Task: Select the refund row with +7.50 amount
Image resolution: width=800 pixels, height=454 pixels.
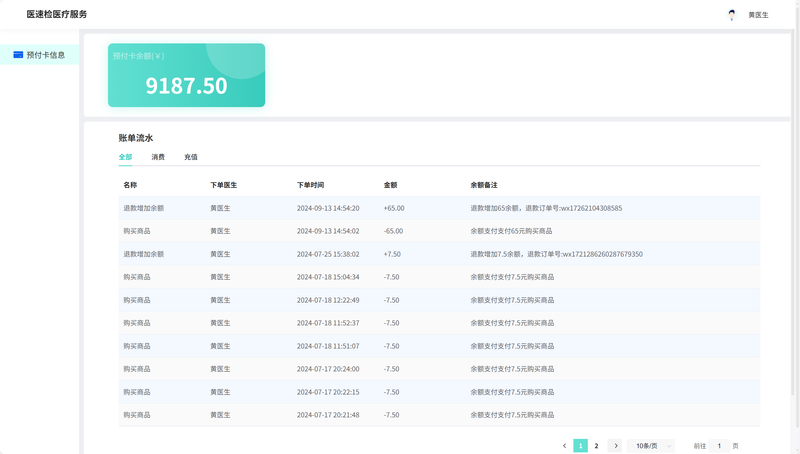Action: [x=438, y=254]
